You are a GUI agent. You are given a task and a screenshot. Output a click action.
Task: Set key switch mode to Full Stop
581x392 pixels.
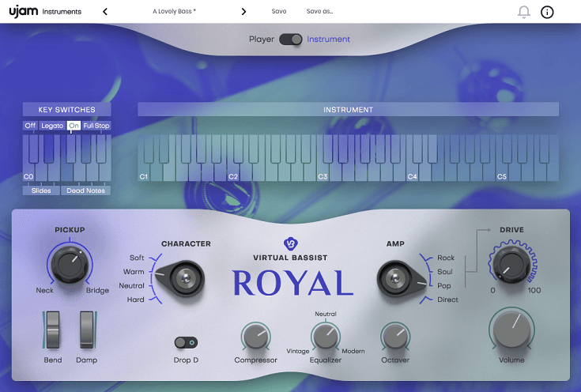pos(96,126)
